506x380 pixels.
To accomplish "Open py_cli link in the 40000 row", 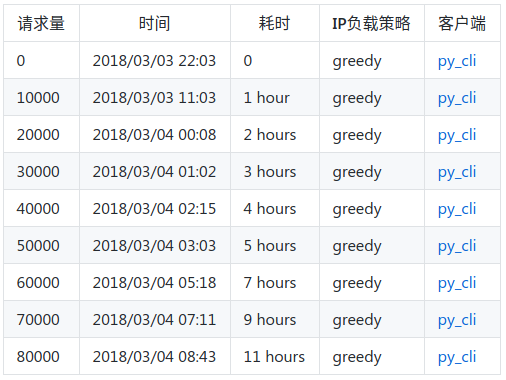I will pyautogui.click(x=457, y=210).
